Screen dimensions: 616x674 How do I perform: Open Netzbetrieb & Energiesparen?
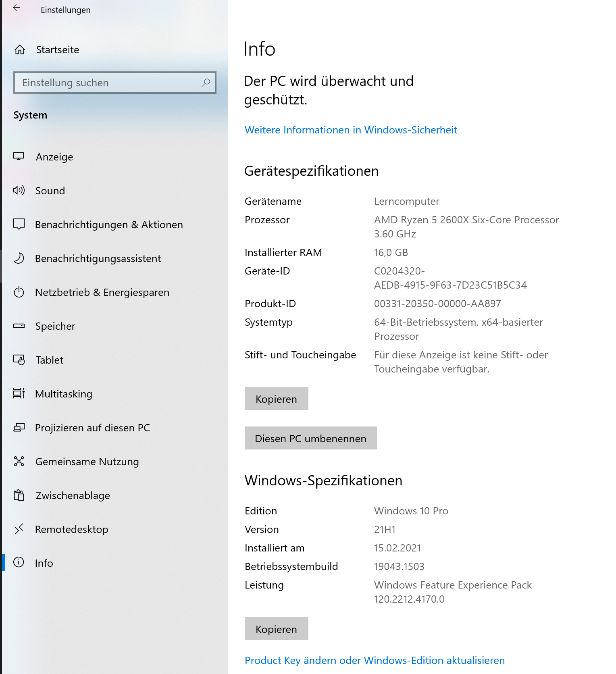point(115,292)
